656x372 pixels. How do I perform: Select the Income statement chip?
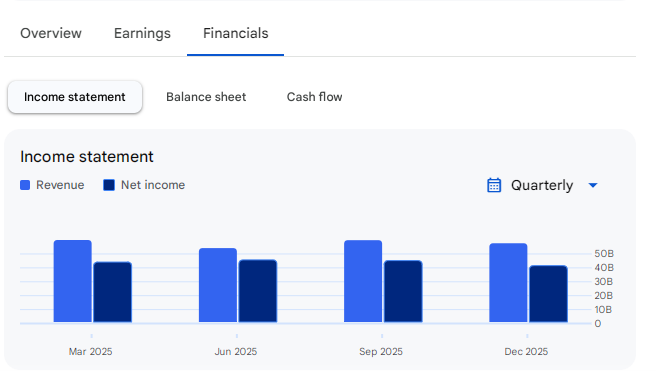[75, 97]
